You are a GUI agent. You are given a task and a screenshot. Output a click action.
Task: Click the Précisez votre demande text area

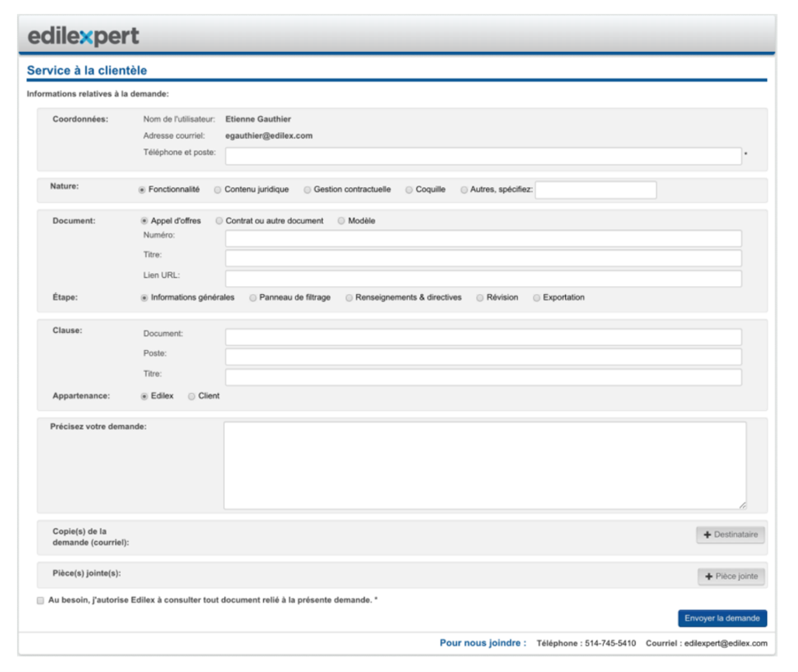(x=484, y=465)
